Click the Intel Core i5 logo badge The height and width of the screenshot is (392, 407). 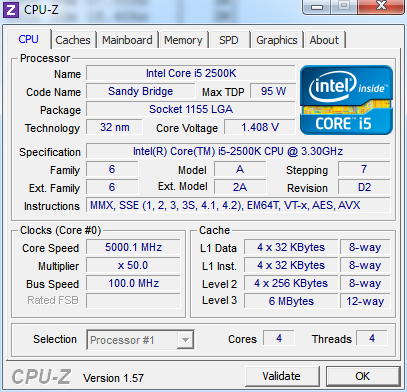[x=346, y=100]
